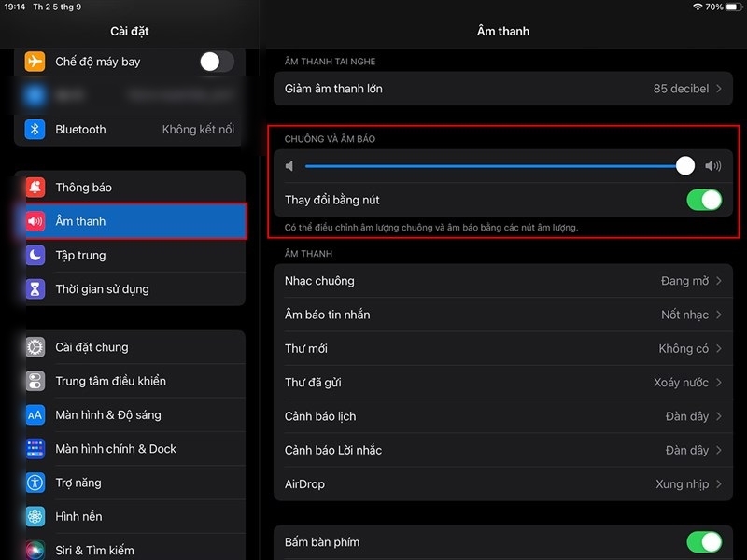Click the Bluetooth blue icon
This screenshot has height=560, width=747.
tap(35, 129)
